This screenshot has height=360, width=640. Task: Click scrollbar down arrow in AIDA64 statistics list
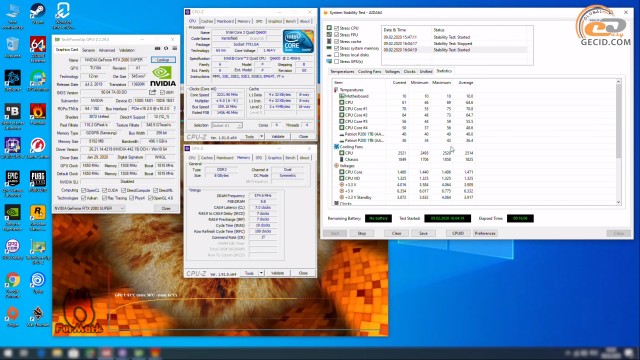tap(618, 202)
